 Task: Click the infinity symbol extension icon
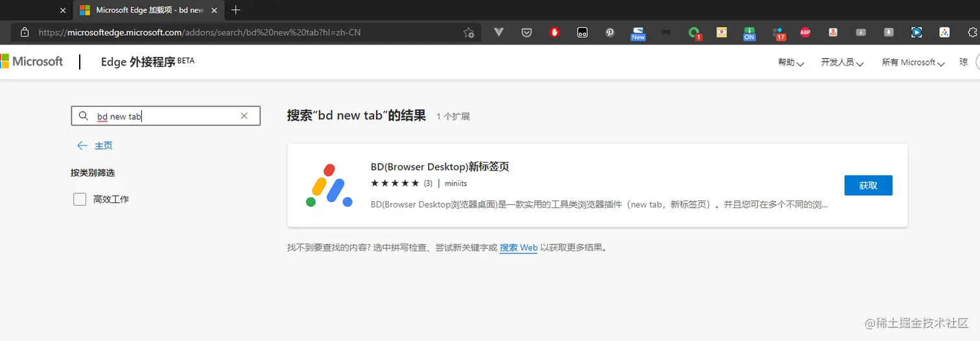[666, 32]
